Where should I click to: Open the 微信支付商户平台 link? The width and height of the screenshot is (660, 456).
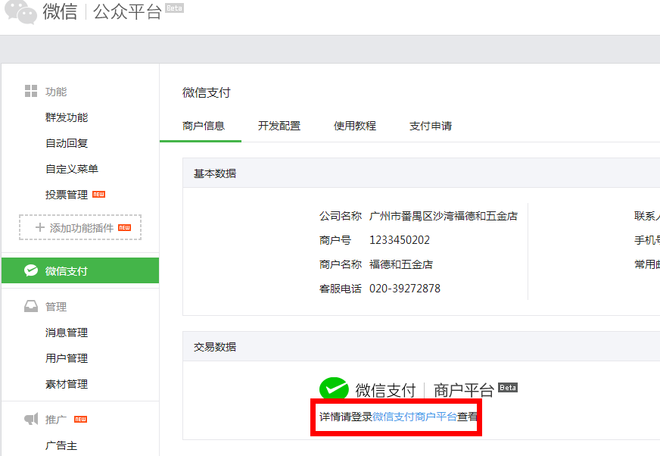pyautogui.click(x=415, y=417)
